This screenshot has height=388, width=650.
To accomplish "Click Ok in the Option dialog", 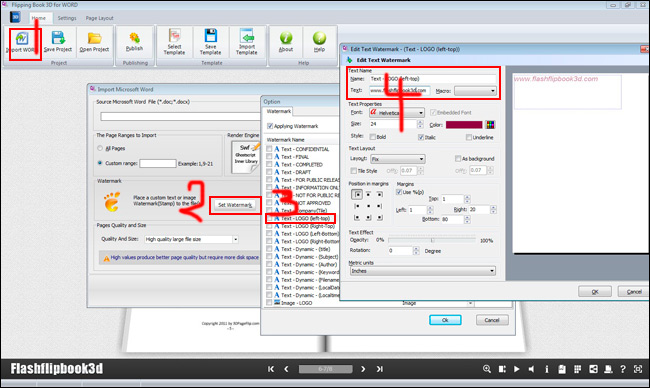I will [445, 320].
